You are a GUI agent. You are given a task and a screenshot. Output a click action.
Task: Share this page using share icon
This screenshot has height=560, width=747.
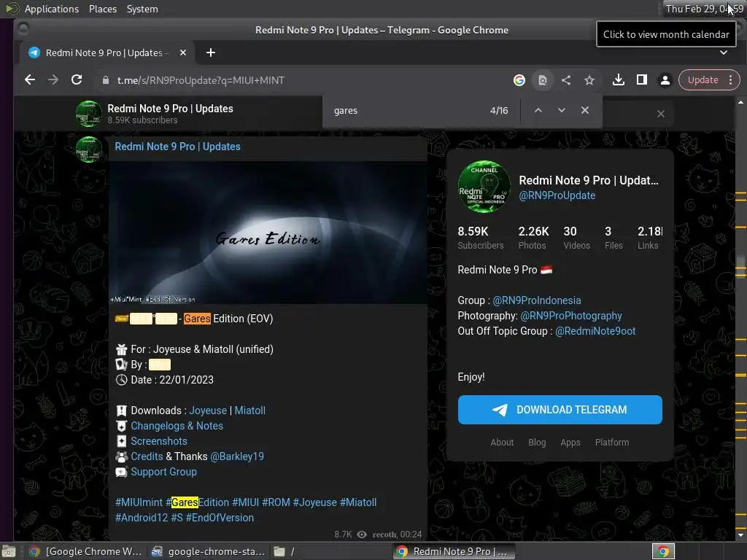(x=566, y=80)
